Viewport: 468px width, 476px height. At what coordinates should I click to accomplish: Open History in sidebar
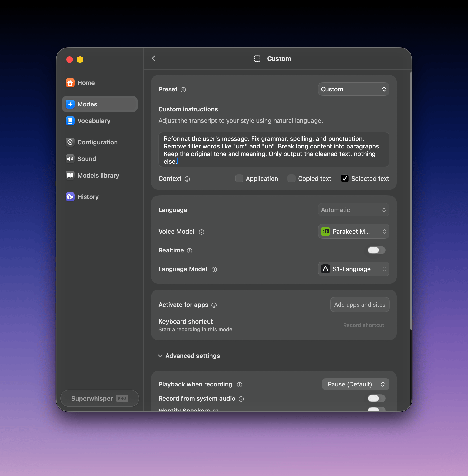click(100, 197)
